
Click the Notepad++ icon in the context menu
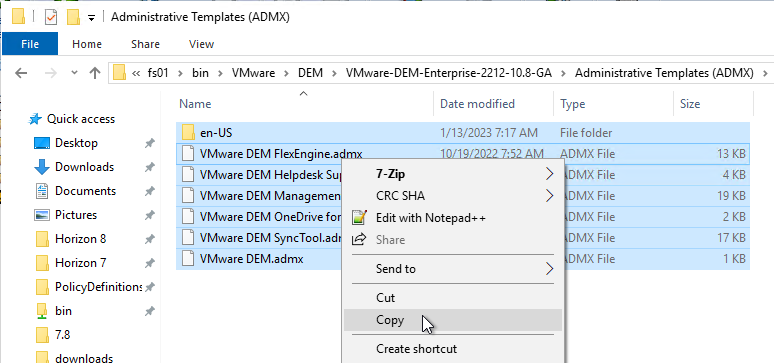tap(360, 218)
